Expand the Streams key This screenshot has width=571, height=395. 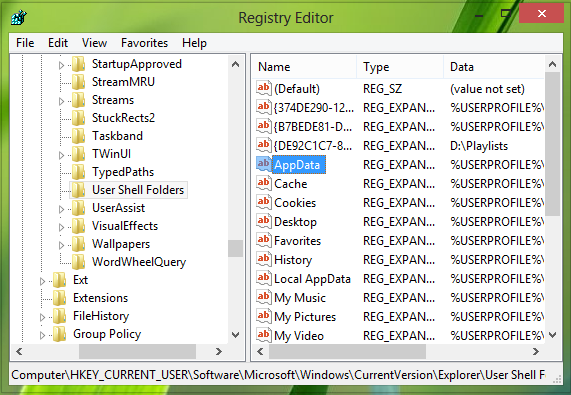coord(61,101)
